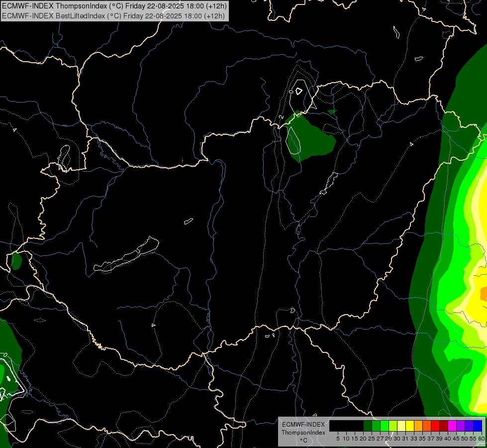Click the legend unit '°C'
Screen dimensions: 487x448
(x=304, y=441)
